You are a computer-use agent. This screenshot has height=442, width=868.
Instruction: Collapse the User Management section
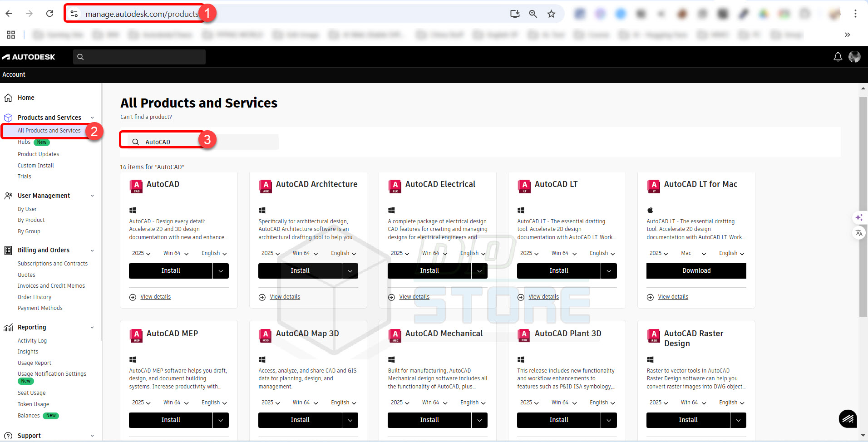click(92, 196)
